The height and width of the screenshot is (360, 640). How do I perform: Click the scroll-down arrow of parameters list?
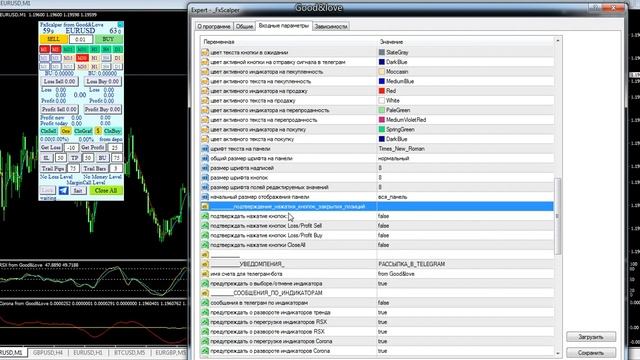click(558, 353)
